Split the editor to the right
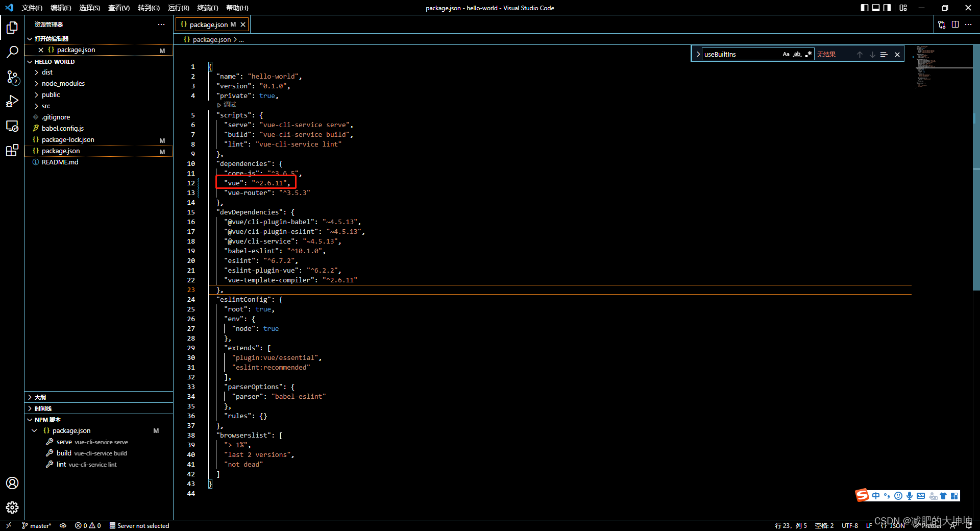This screenshot has width=980, height=531. [955, 25]
